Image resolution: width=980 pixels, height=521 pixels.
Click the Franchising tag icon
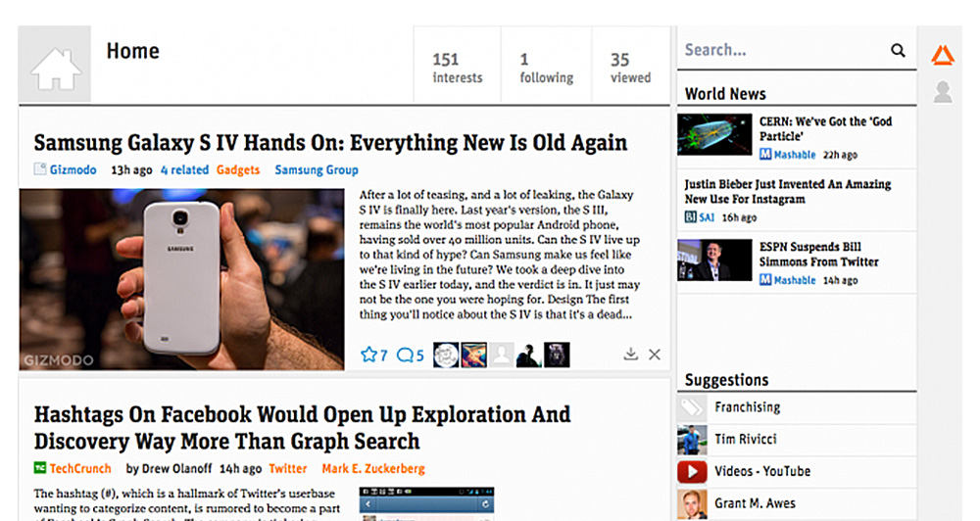point(692,407)
